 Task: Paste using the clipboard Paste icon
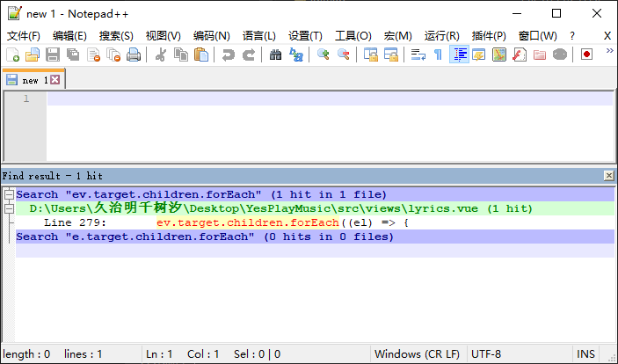[x=201, y=55]
